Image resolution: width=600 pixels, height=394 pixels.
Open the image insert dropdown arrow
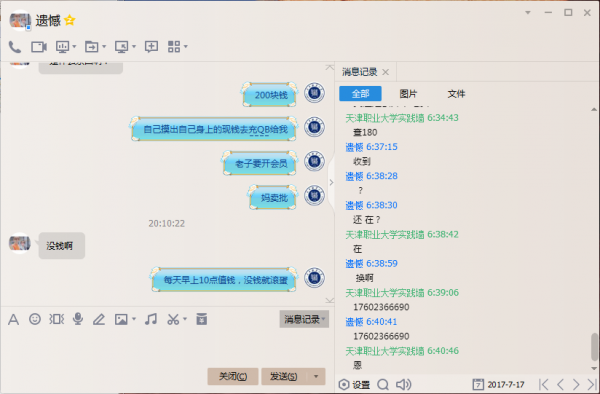[134, 319]
